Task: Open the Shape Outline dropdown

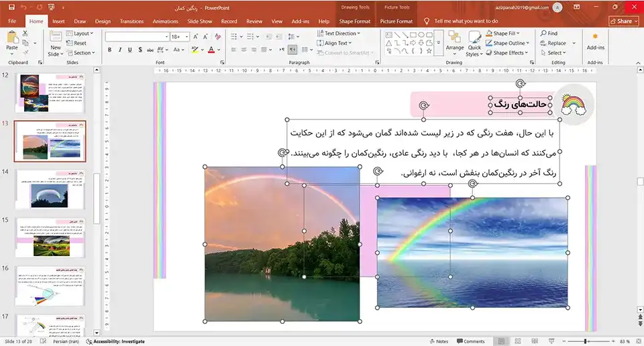Action: 508,43
